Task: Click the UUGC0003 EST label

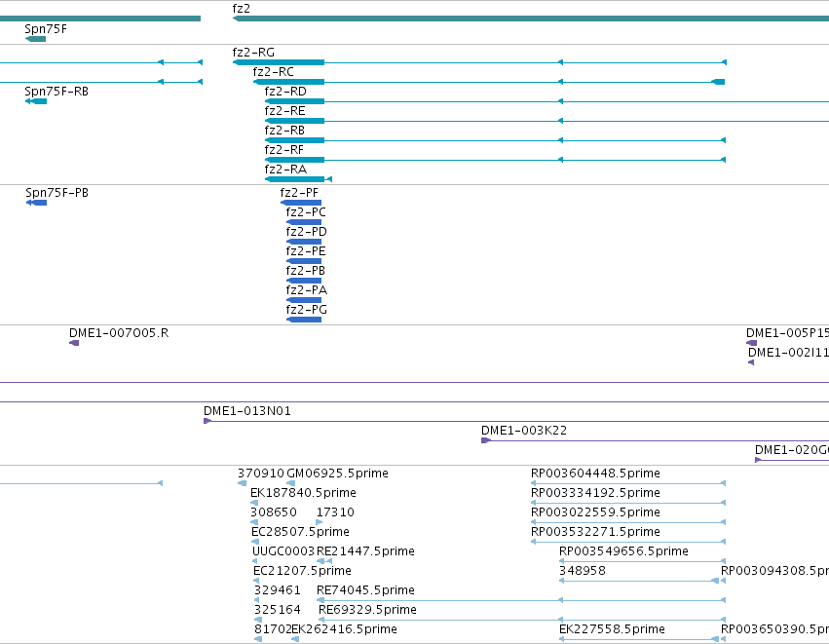Action: [x=283, y=552]
